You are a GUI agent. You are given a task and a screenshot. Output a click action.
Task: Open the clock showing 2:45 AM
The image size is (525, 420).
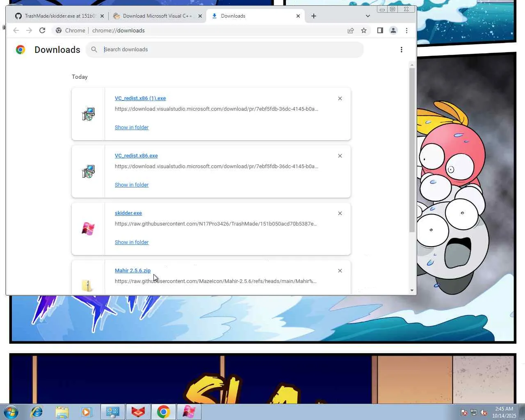click(x=504, y=412)
